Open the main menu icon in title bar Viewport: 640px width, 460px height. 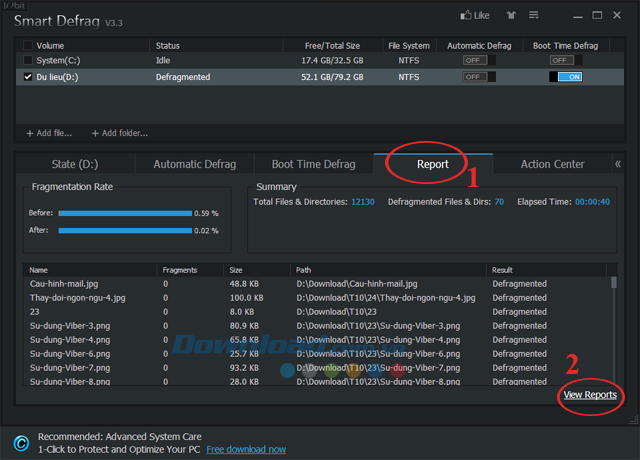pyautogui.click(x=541, y=15)
